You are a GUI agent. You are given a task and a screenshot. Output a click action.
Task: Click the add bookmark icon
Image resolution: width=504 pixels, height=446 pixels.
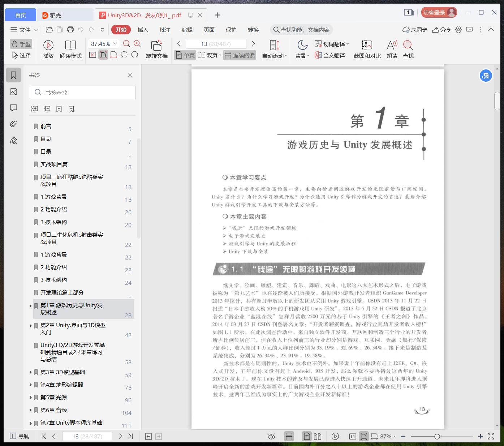point(59,109)
